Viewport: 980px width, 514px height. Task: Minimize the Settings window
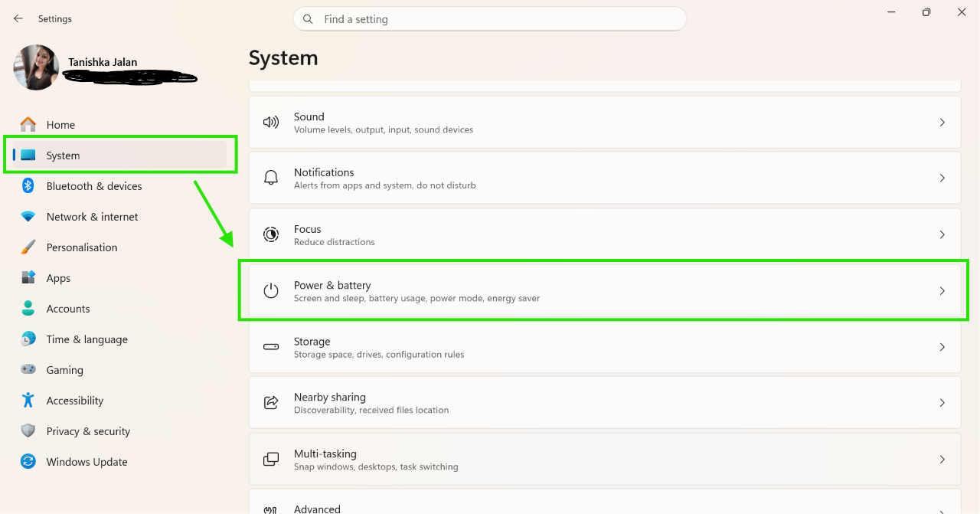pyautogui.click(x=891, y=12)
